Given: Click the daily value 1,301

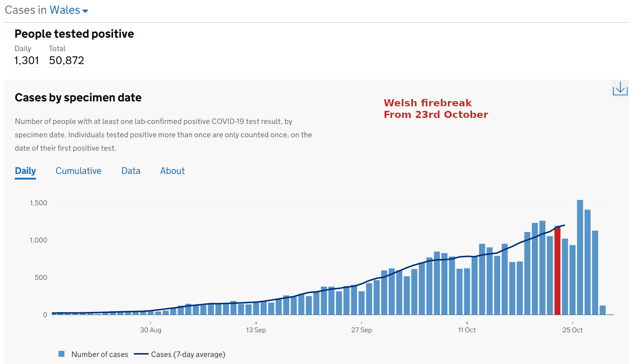Looking at the screenshot, I should 27,61.
